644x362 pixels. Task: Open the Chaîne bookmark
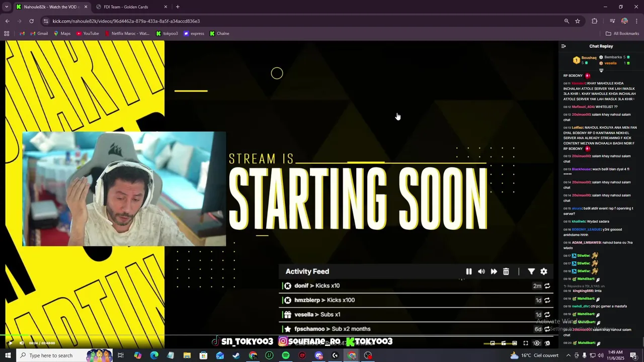[219, 34]
